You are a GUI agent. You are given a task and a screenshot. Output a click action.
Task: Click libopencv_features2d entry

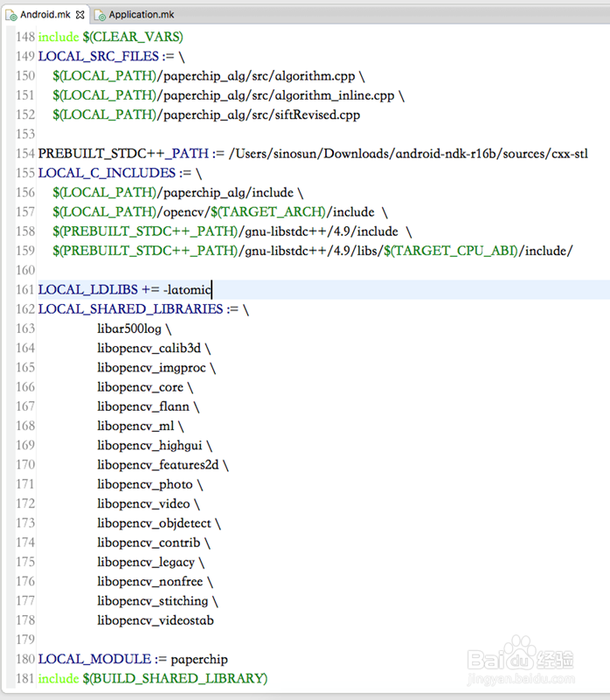click(x=158, y=465)
